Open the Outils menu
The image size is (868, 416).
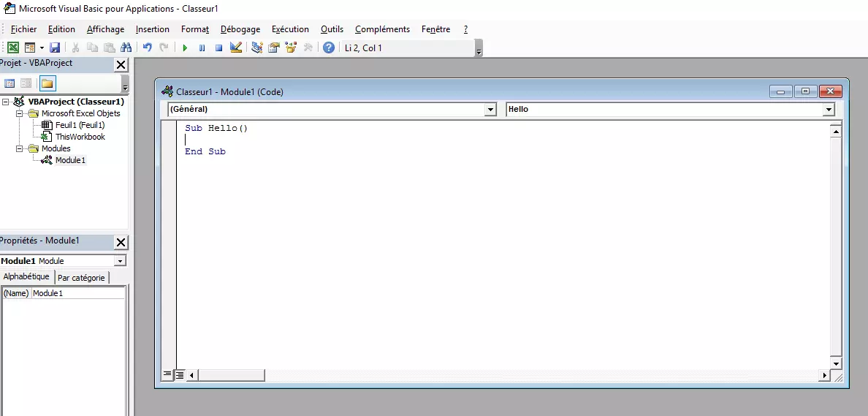(x=332, y=29)
